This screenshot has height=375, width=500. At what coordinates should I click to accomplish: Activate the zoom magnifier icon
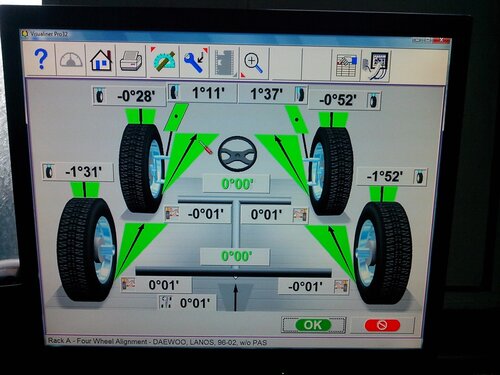point(254,63)
